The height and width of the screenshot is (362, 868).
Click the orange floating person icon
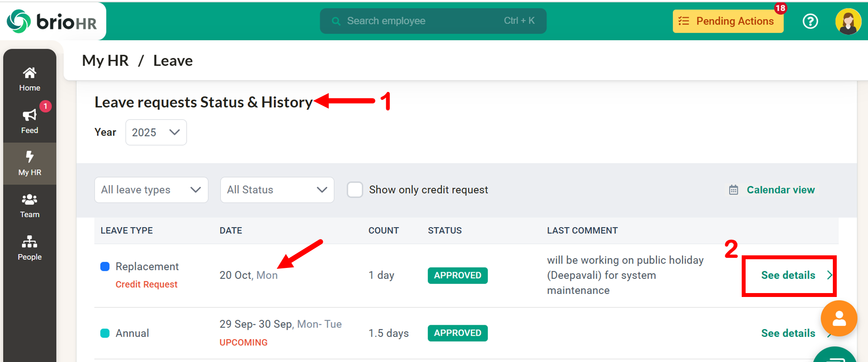(x=838, y=319)
